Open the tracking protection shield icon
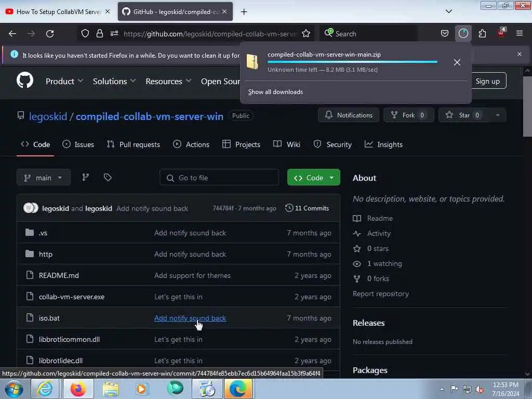The width and height of the screenshot is (532, 399). click(85, 33)
